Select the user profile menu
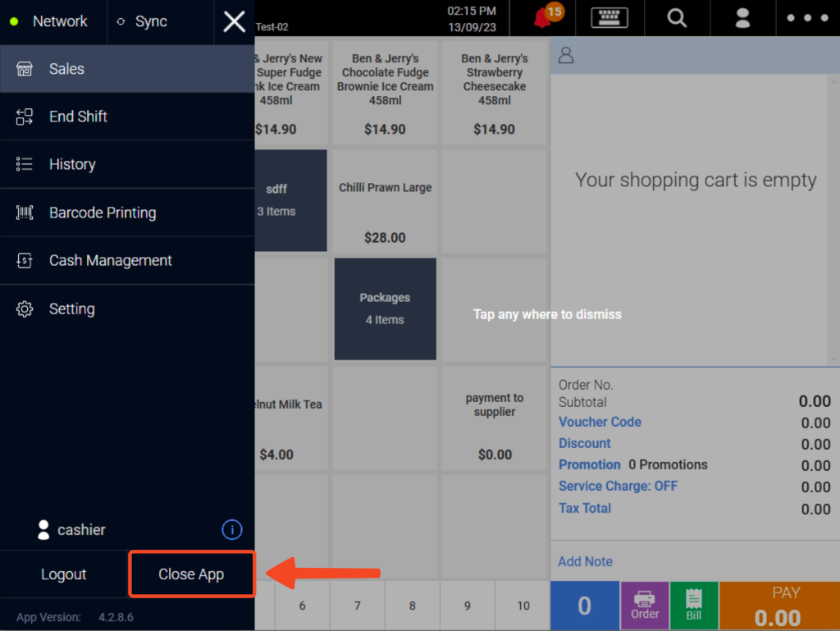840x631 pixels. click(742, 18)
